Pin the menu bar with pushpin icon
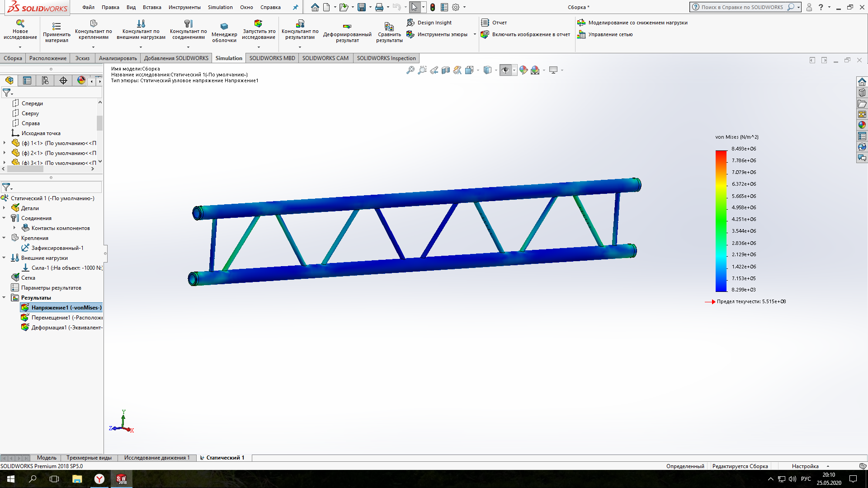This screenshot has height=488, width=868. pyautogui.click(x=295, y=7)
